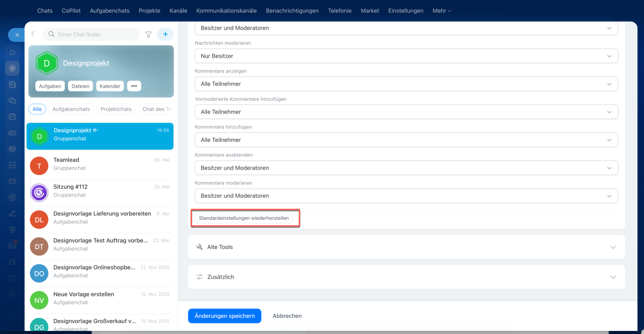Open Kalender from Designprojekt card

(x=110, y=86)
